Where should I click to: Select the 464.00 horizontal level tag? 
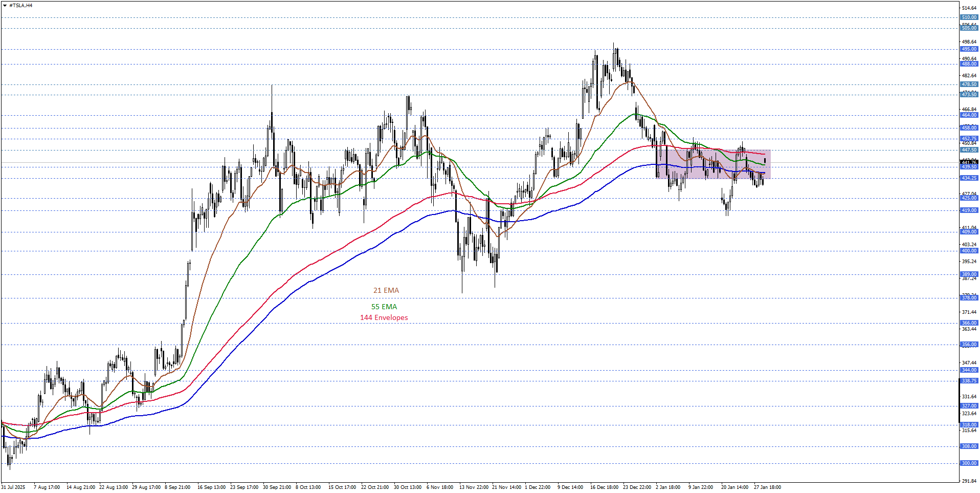969,115
